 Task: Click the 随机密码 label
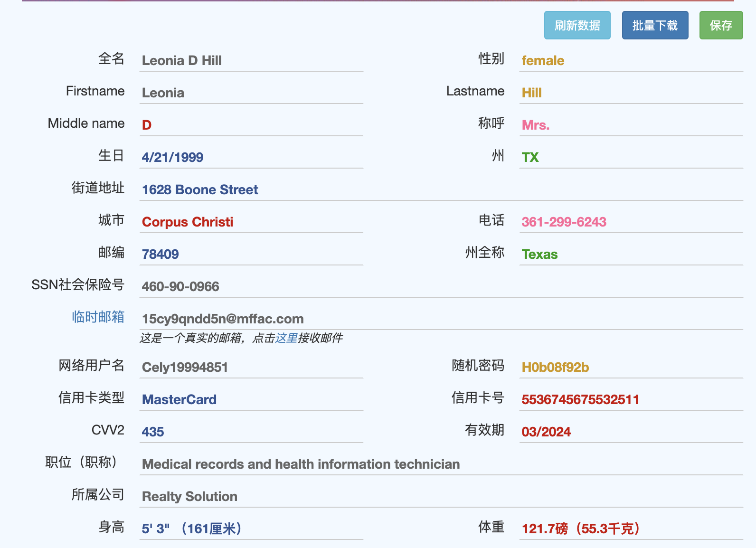478,365
